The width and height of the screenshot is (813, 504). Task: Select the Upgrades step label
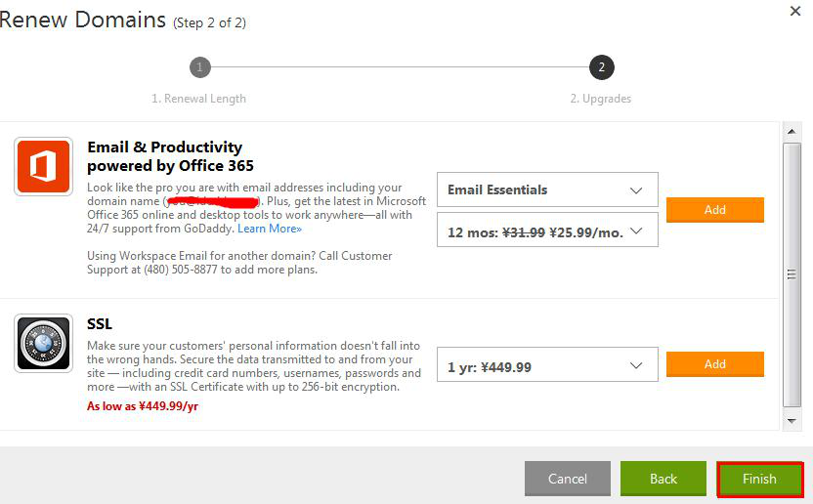coord(601,99)
